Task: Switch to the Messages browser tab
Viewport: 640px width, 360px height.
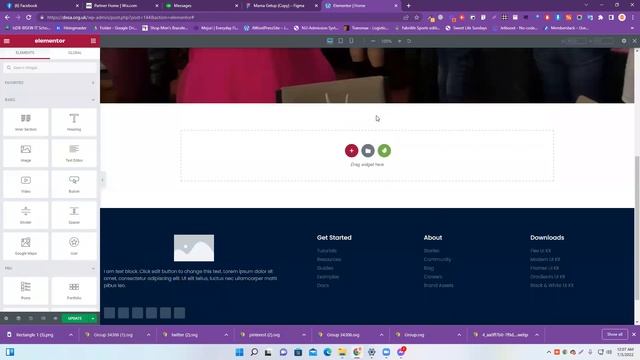Action: click(x=201, y=6)
